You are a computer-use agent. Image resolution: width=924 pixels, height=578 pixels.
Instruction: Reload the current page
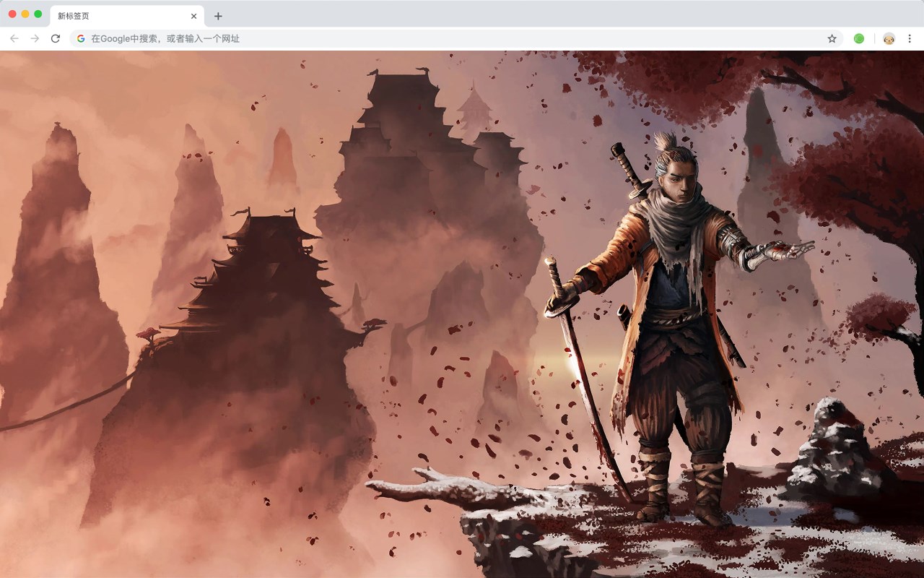(x=55, y=38)
